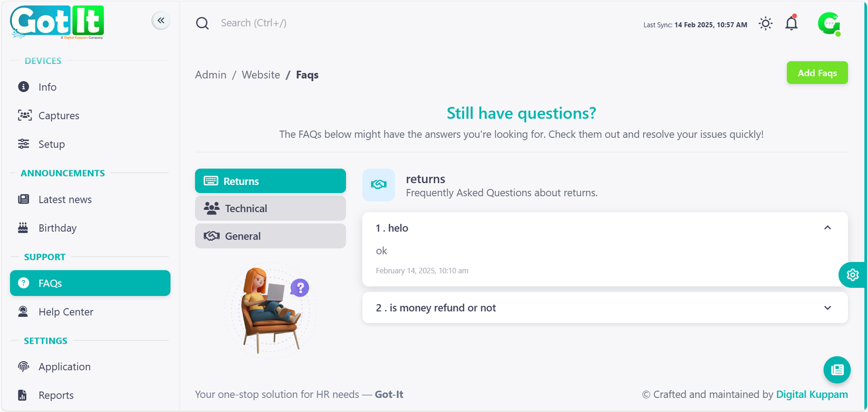Expand 'is money refund or not' question
Image resolution: width=868 pixels, height=412 pixels.
(827, 308)
